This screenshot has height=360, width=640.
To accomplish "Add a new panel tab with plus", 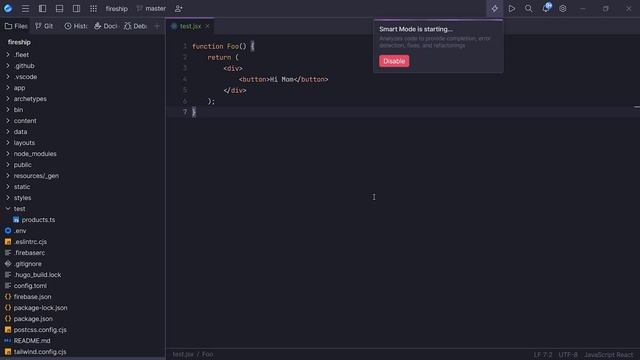I will [x=157, y=26].
